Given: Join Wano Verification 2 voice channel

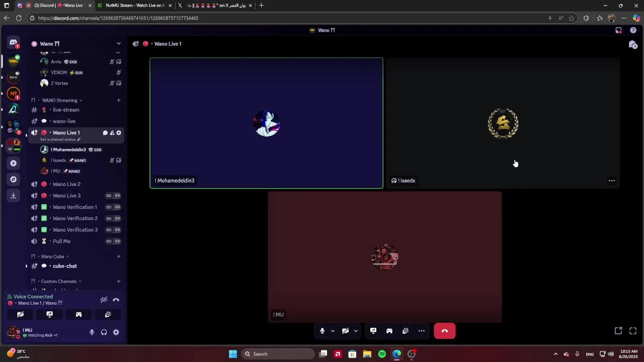Looking at the screenshot, I should pyautogui.click(x=74, y=218).
